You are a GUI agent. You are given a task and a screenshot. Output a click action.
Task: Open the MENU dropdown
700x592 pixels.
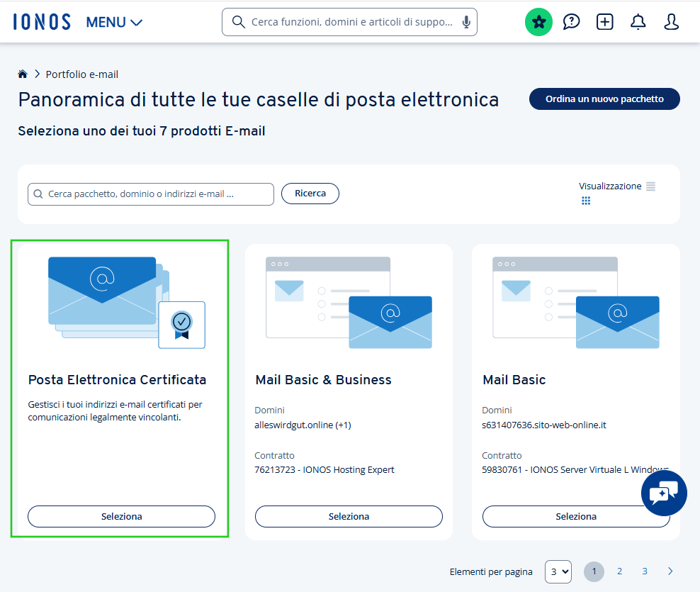[x=114, y=22]
